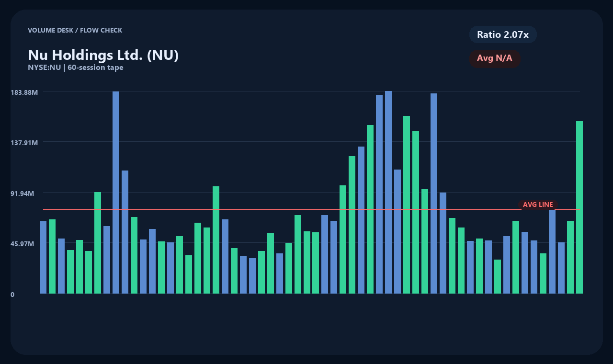The height and width of the screenshot is (364, 613).
Task: Click the red average volume line
Action: tap(311, 210)
